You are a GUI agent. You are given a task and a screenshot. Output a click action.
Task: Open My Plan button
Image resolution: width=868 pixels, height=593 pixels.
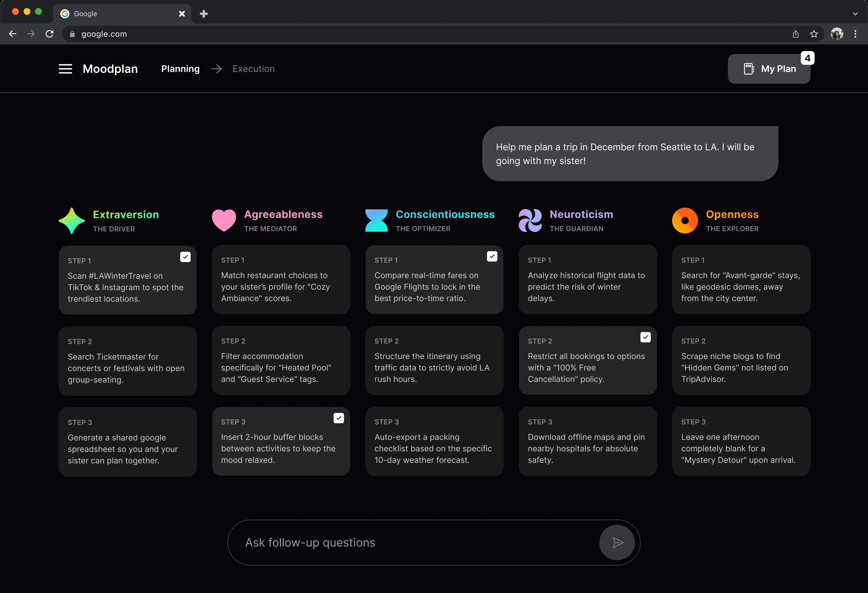click(769, 69)
